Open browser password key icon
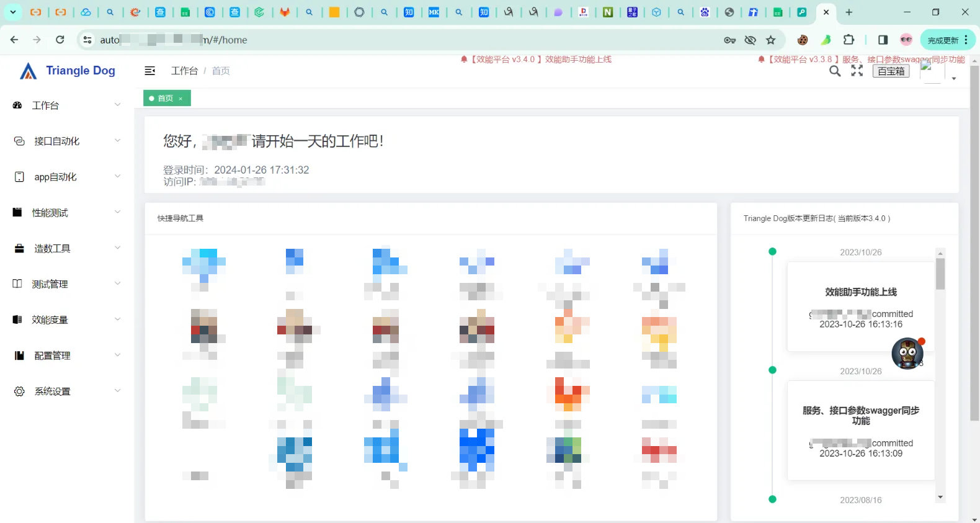 click(x=729, y=40)
